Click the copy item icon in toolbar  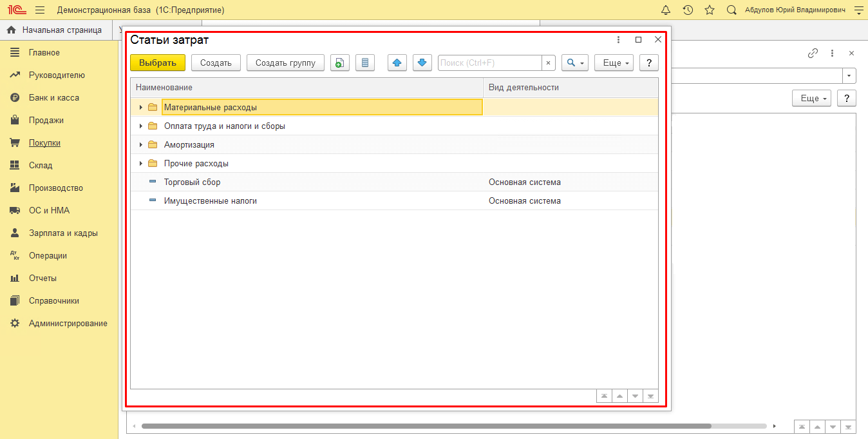coord(339,63)
